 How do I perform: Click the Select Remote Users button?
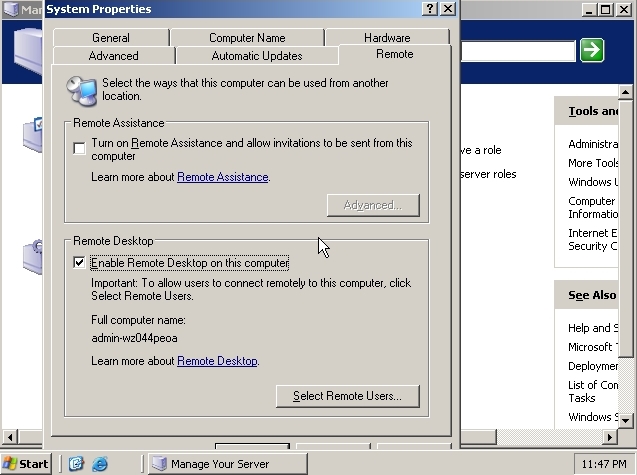(x=347, y=396)
